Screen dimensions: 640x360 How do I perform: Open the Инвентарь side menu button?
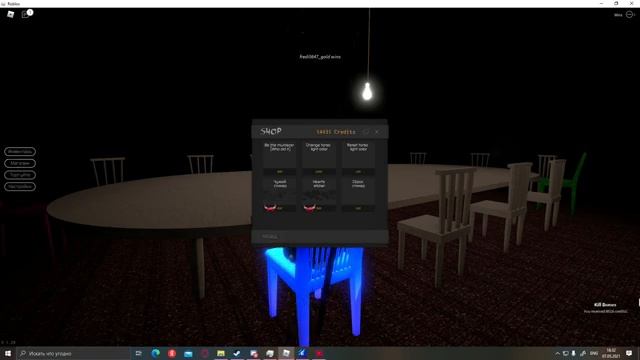pos(20,151)
